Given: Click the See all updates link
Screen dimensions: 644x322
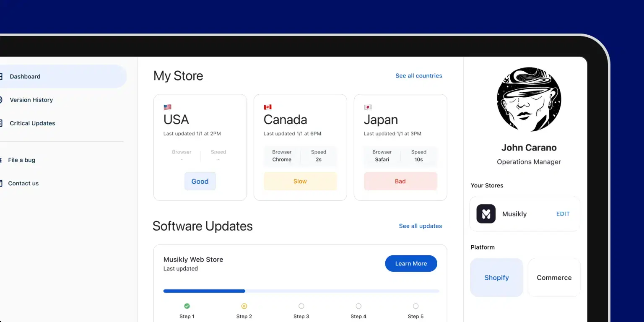Looking at the screenshot, I should click(420, 226).
